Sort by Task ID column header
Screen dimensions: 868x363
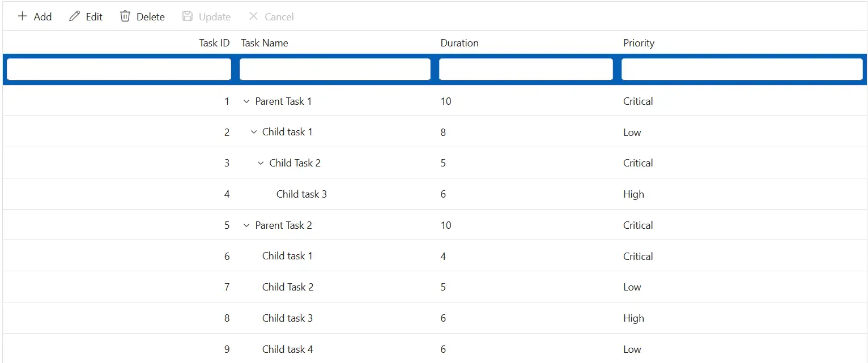tap(214, 43)
